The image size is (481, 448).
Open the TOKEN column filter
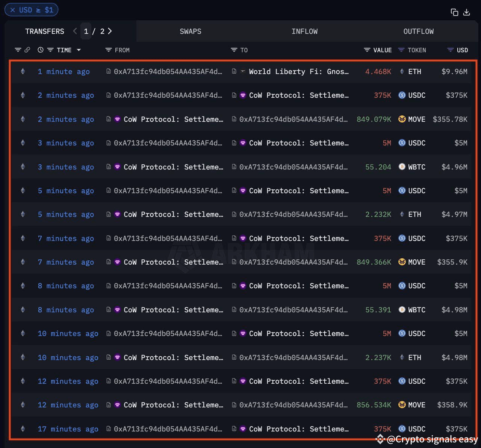pyautogui.click(x=401, y=50)
